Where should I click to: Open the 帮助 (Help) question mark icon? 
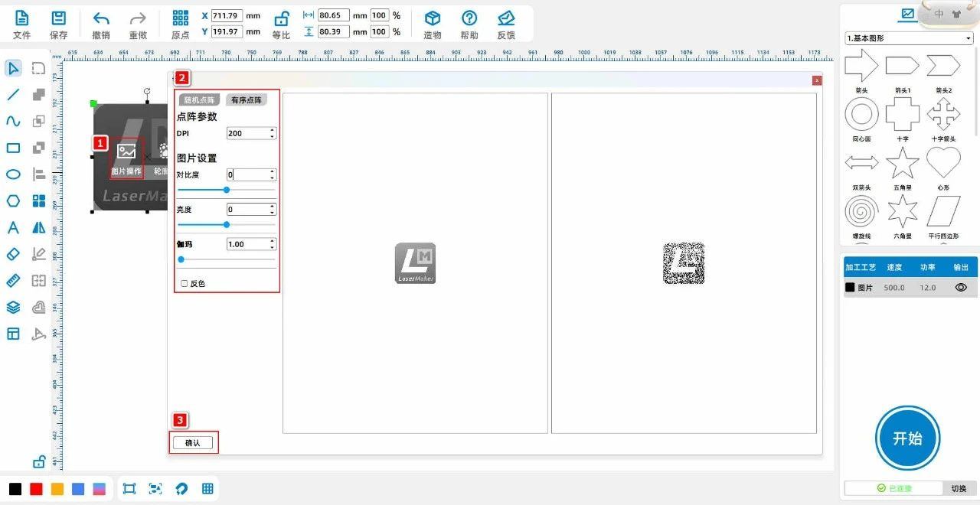coord(469,18)
